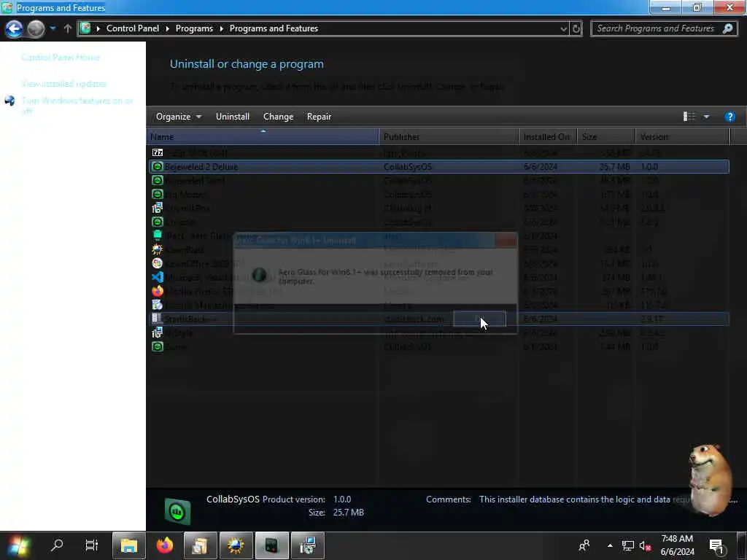Click the Mozilla Maintenance Service icon
The height and width of the screenshot is (560, 747).
tap(158, 305)
